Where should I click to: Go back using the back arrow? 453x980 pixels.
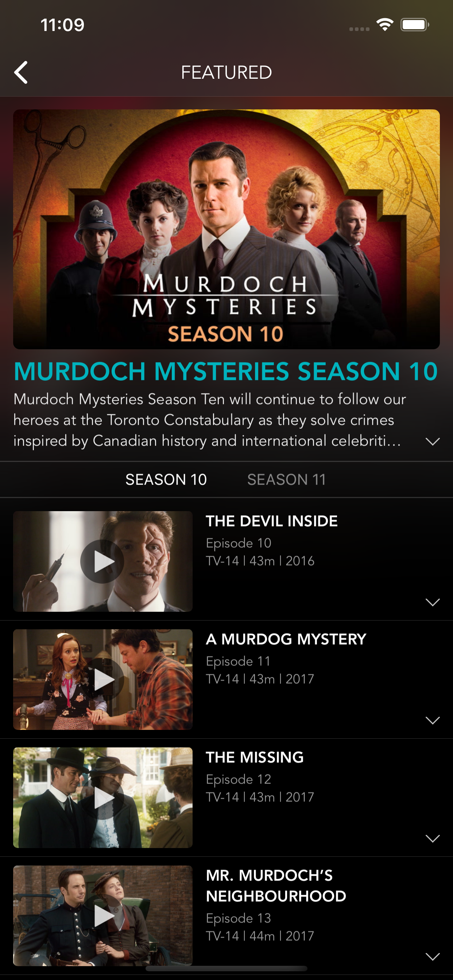tap(21, 72)
